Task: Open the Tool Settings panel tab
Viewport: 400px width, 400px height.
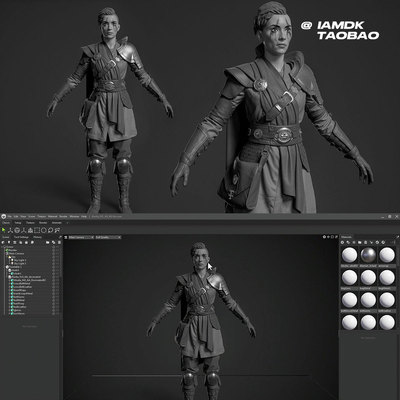Action: pos(21,237)
